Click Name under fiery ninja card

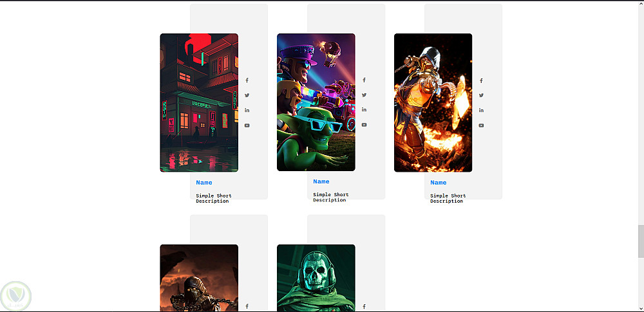click(438, 183)
